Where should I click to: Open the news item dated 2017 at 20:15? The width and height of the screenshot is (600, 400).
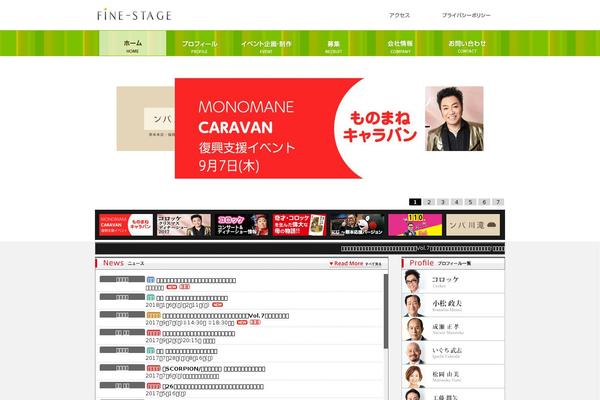pos(198,333)
